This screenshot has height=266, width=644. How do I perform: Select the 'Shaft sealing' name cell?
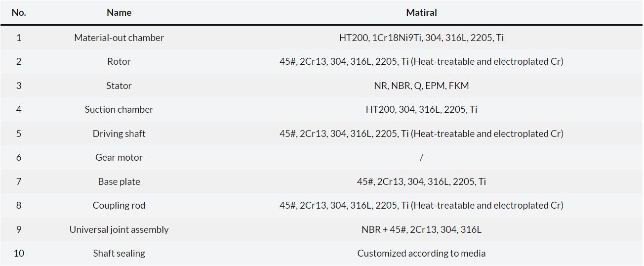click(119, 253)
